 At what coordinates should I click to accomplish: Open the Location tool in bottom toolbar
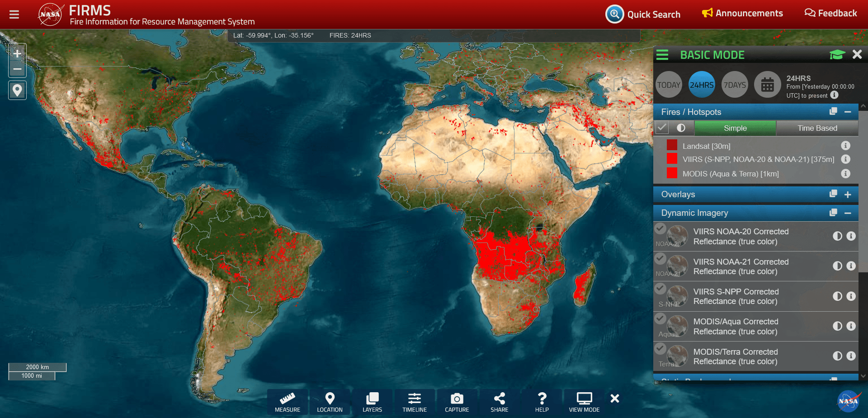(330, 402)
